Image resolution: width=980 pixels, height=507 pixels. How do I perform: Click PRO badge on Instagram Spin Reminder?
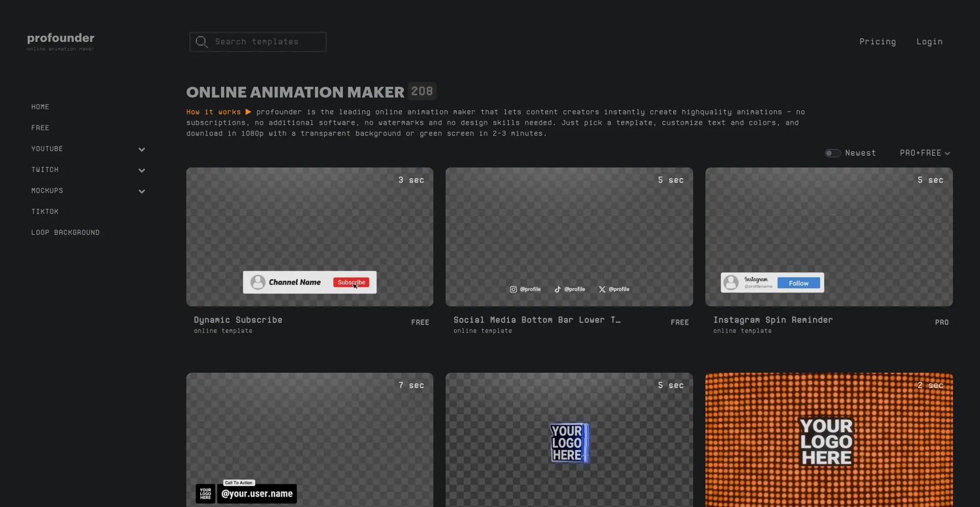942,322
